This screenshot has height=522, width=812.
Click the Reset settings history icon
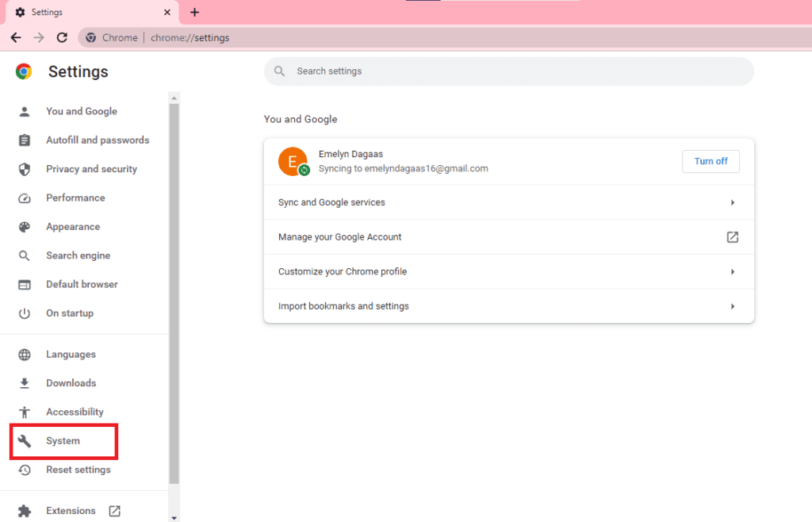pyautogui.click(x=25, y=470)
